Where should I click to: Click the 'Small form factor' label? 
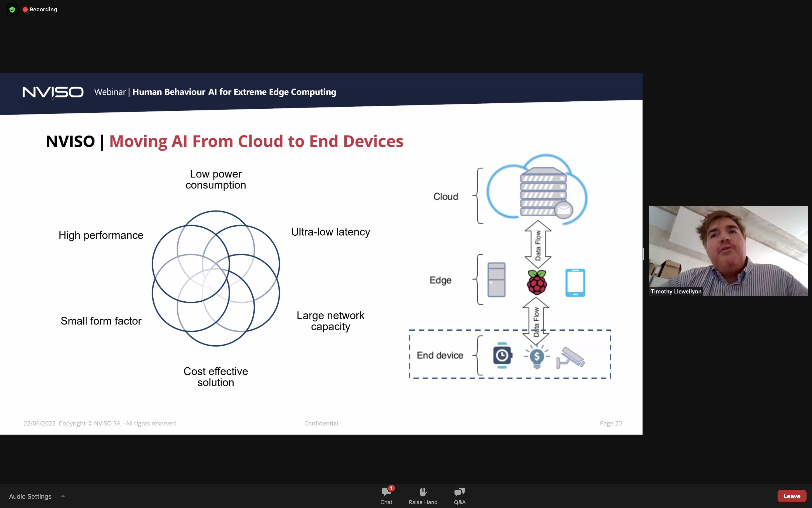101,321
